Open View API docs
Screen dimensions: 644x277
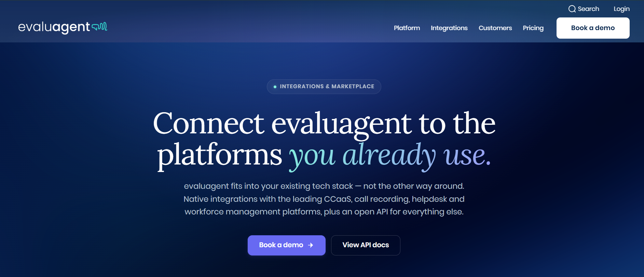pyautogui.click(x=366, y=245)
